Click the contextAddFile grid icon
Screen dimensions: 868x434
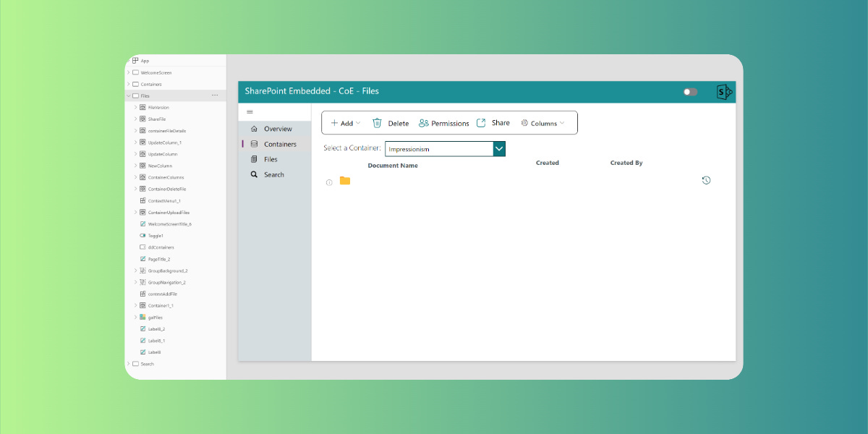142,294
